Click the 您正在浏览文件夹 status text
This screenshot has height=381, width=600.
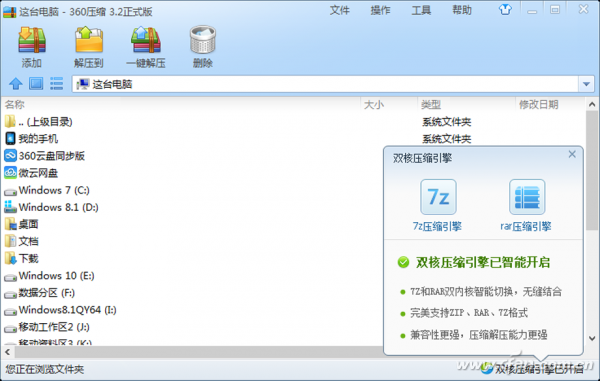point(44,369)
